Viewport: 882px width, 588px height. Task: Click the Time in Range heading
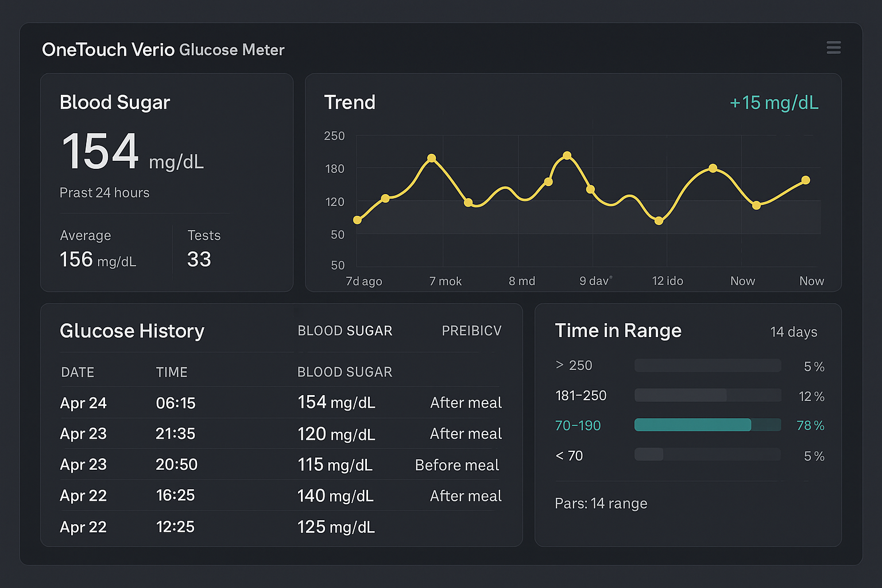tap(618, 331)
